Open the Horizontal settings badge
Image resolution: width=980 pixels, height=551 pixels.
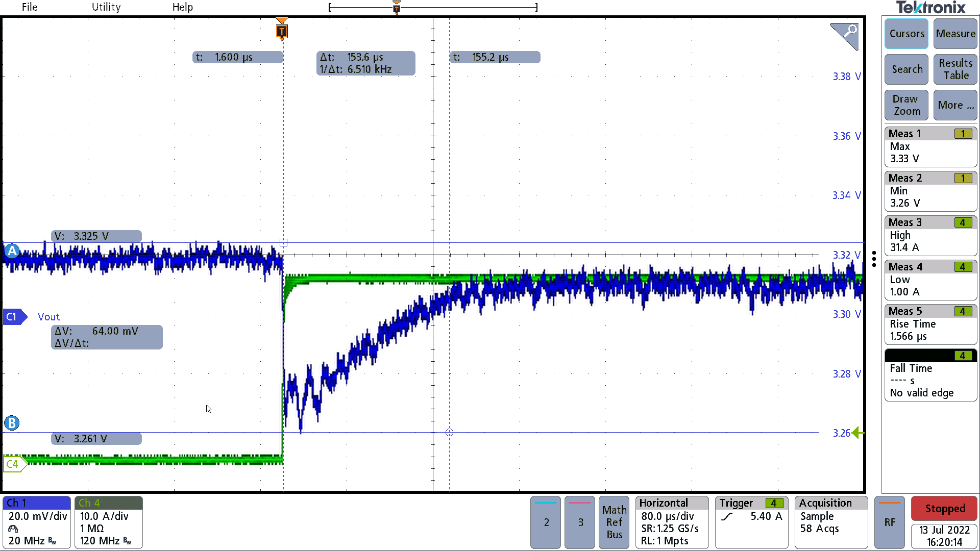point(672,522)
